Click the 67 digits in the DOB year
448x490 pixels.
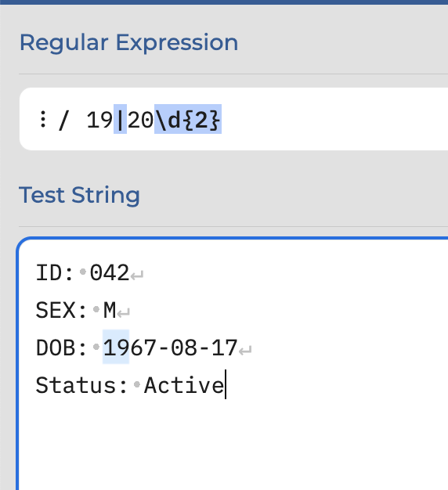pos(143,348)
